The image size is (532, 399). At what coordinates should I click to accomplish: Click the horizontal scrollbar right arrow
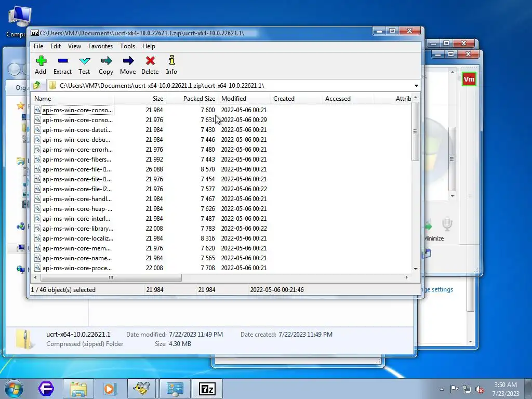click(406, 277)
